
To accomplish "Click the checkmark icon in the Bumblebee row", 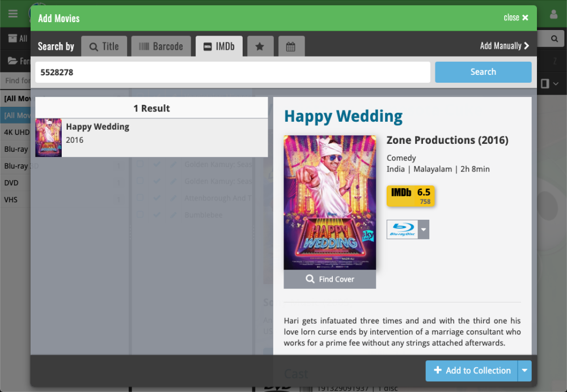I will tap(157, 215).
